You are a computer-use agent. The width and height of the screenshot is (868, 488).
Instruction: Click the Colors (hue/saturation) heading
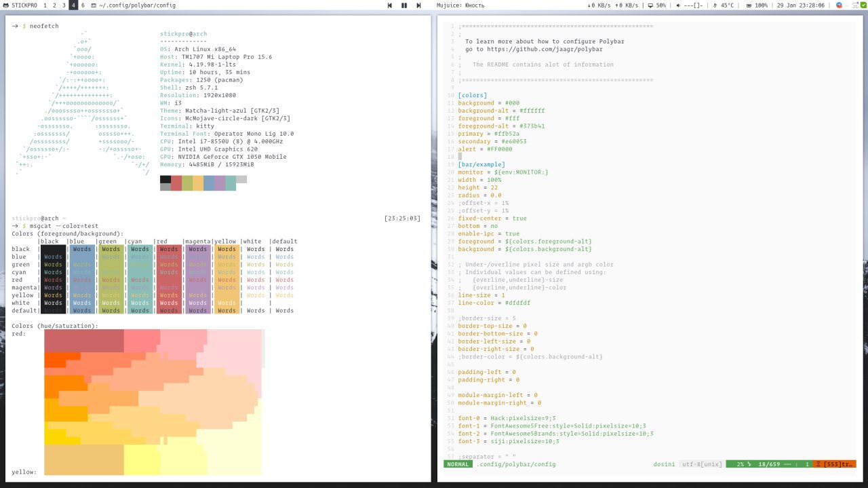click(55, 326)
